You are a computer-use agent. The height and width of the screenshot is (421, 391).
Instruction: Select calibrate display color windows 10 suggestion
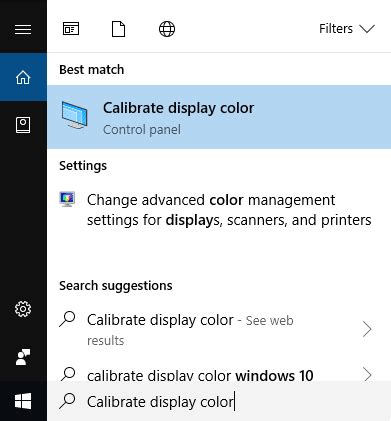pyautogui.click(x=200, y=376)
